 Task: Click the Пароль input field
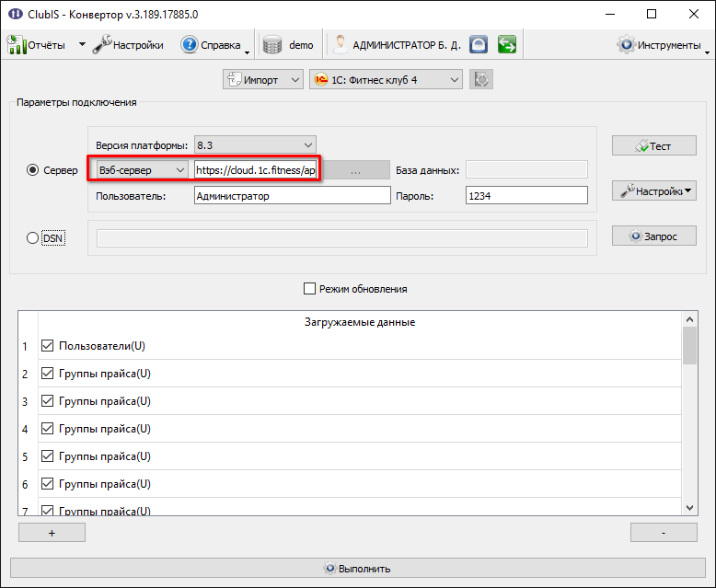click(x=526, y=195)
